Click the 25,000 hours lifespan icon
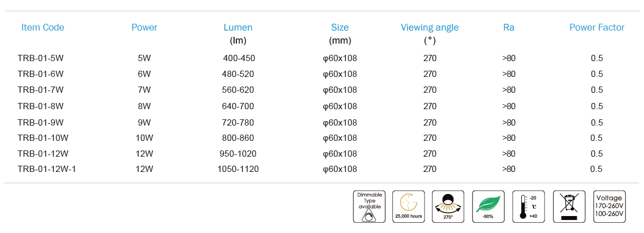644x233 pixels. [x=409, y=206]
